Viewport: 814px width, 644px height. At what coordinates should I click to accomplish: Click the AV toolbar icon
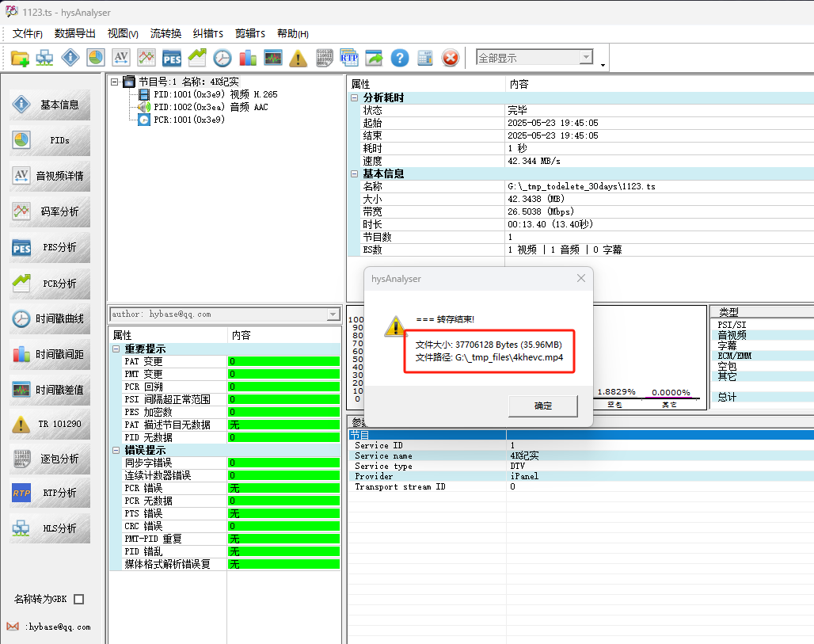click(x=121, y=58)
